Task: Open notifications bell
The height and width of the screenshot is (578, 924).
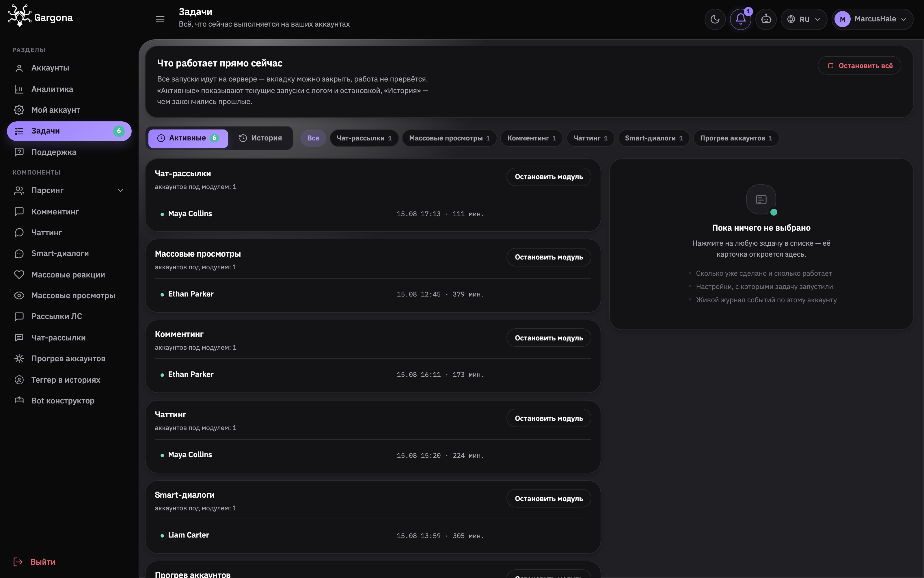Action: [740, 19]
